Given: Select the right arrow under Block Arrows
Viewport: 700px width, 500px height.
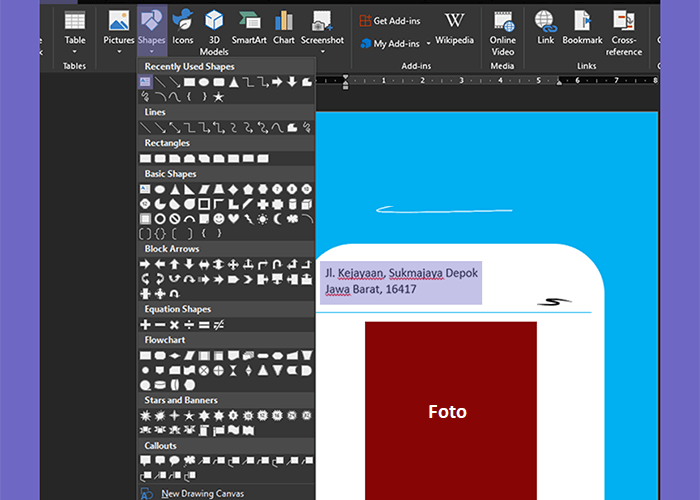Looking at the screenshot, I should coord(145,264).
